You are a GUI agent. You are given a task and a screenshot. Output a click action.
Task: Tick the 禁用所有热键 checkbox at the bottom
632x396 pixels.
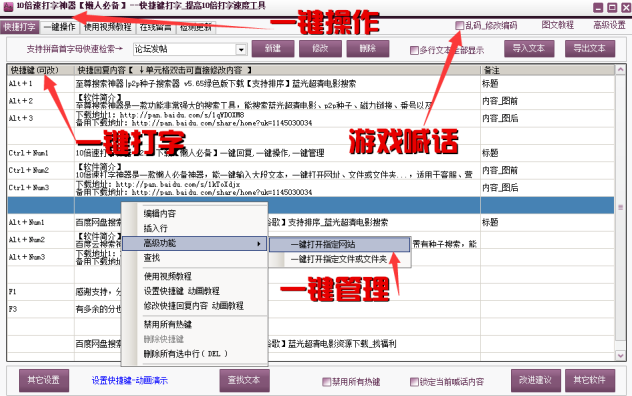pos(326,381)
